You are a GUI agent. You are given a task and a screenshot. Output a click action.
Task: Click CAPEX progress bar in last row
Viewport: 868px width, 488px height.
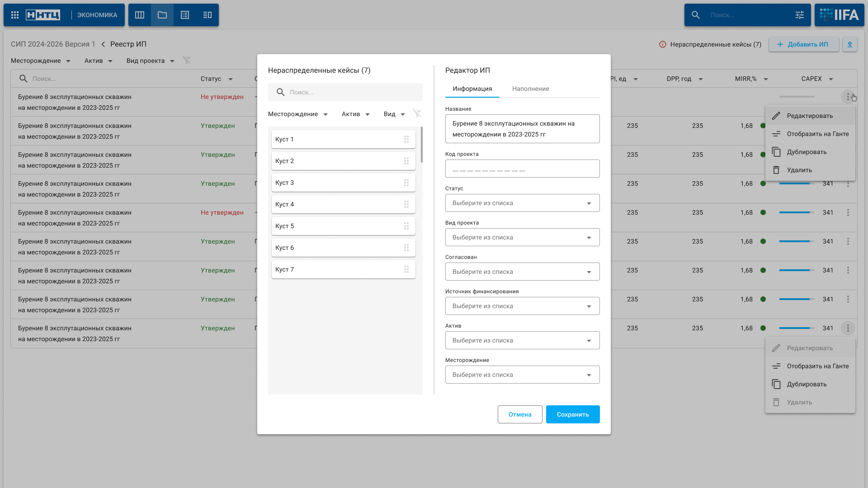796,328
